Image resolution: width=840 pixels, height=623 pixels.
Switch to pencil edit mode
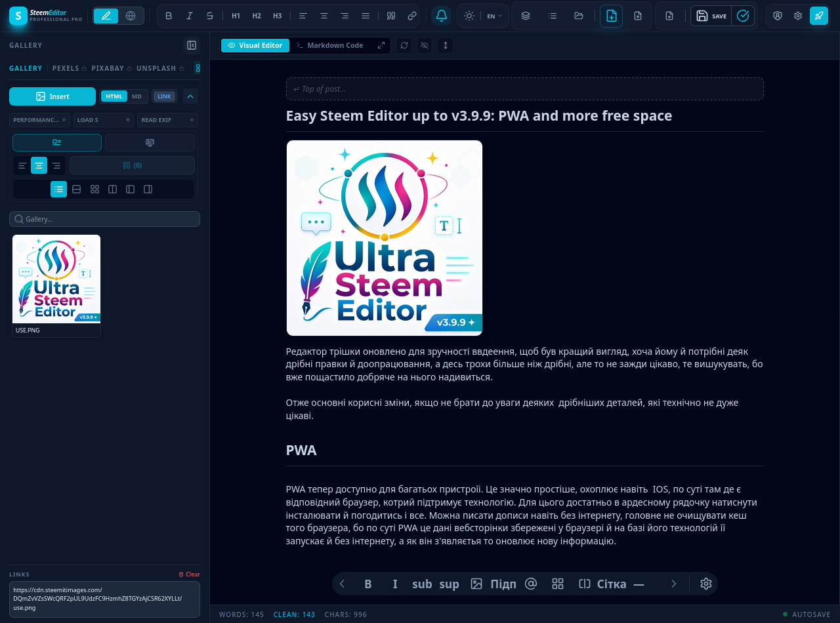(106, 16)
